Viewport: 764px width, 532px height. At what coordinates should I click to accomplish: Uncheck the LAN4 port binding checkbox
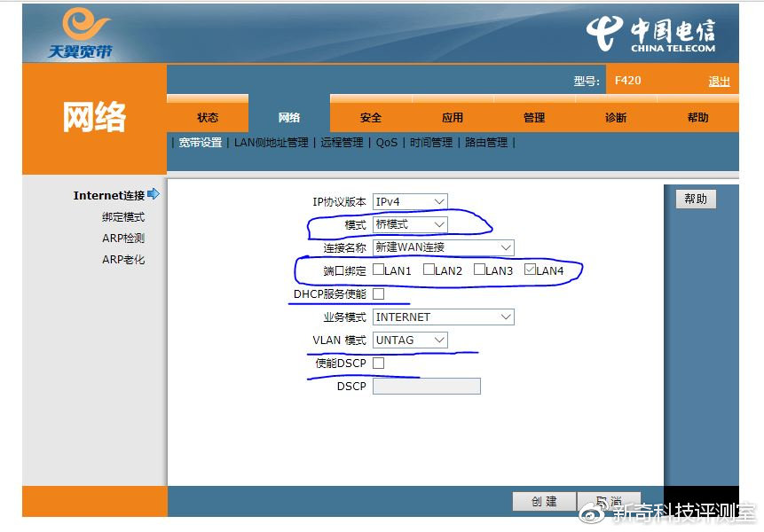(529, 270)
